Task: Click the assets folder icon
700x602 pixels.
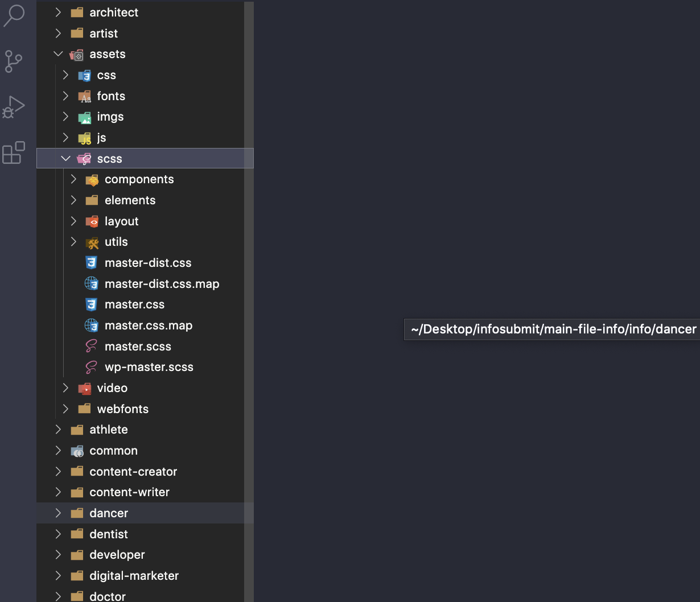Action: tap(76, 54)
